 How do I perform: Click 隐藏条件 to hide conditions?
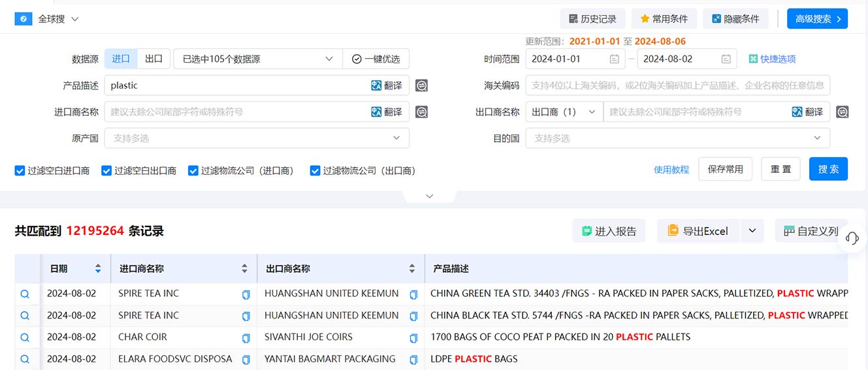tap(735, 19)
